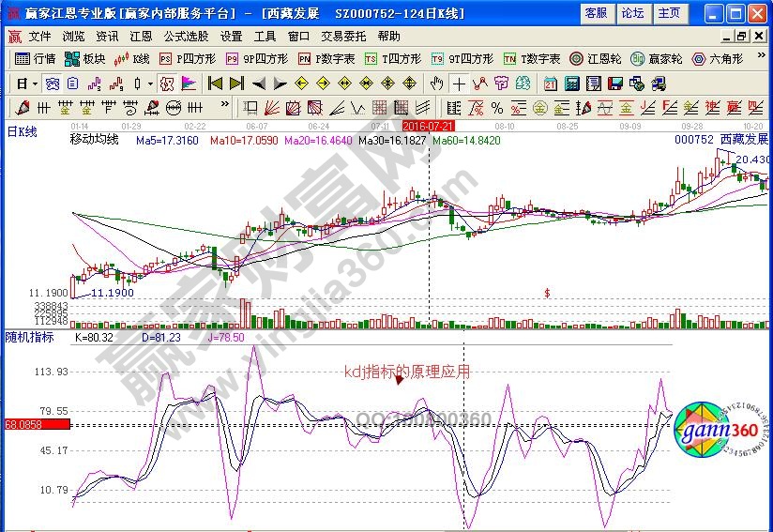
Task: Open the 交易委托 menu
Action: tap(342, 37)
